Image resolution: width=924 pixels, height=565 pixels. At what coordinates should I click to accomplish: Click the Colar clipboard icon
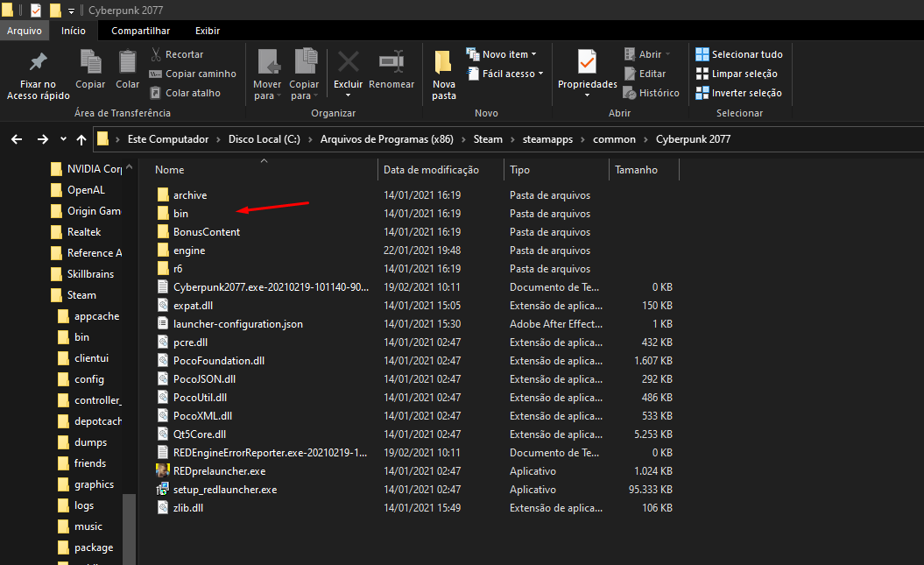tap(127, 62)
